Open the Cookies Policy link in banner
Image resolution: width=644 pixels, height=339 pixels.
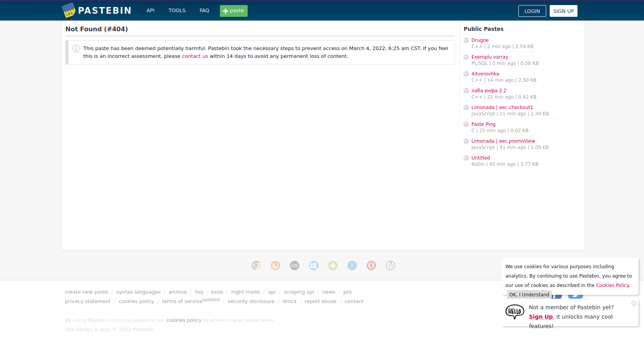click(613, 285)
